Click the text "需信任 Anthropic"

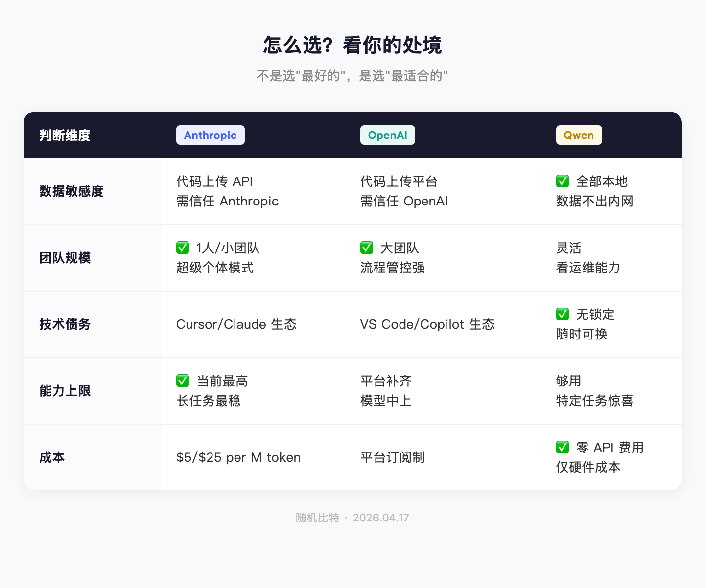[x=228, y=201]
